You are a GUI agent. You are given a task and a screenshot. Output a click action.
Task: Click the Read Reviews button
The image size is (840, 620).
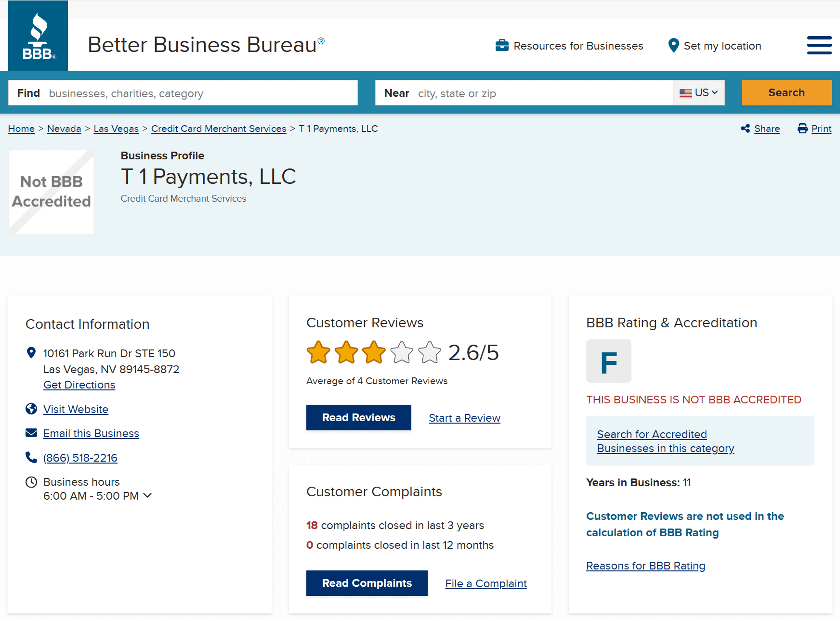(x=358, y=417)
